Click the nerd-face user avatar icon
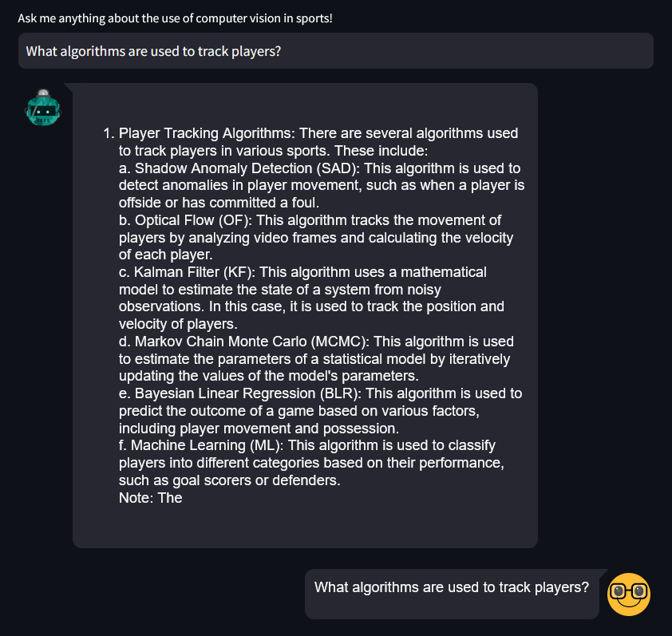672x636 pixels. 629,595
